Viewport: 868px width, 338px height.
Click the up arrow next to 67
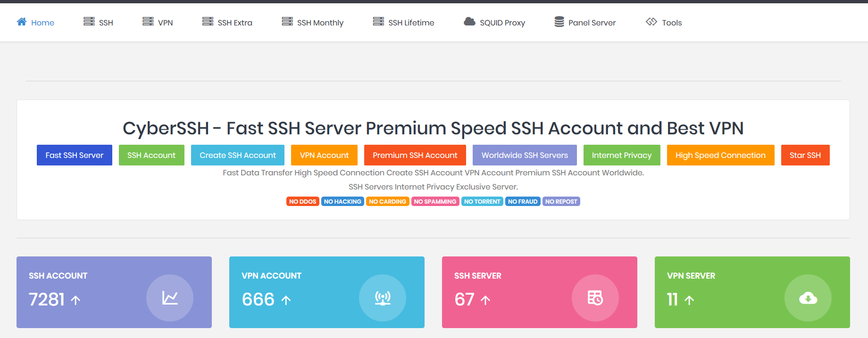click(x=485, y=300)
